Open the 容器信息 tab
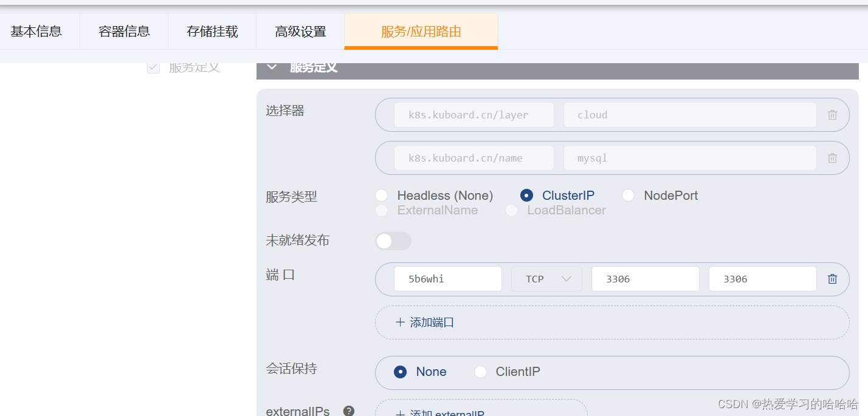The image size is (868, 416). pyautogui.click(x=124, y=31)
